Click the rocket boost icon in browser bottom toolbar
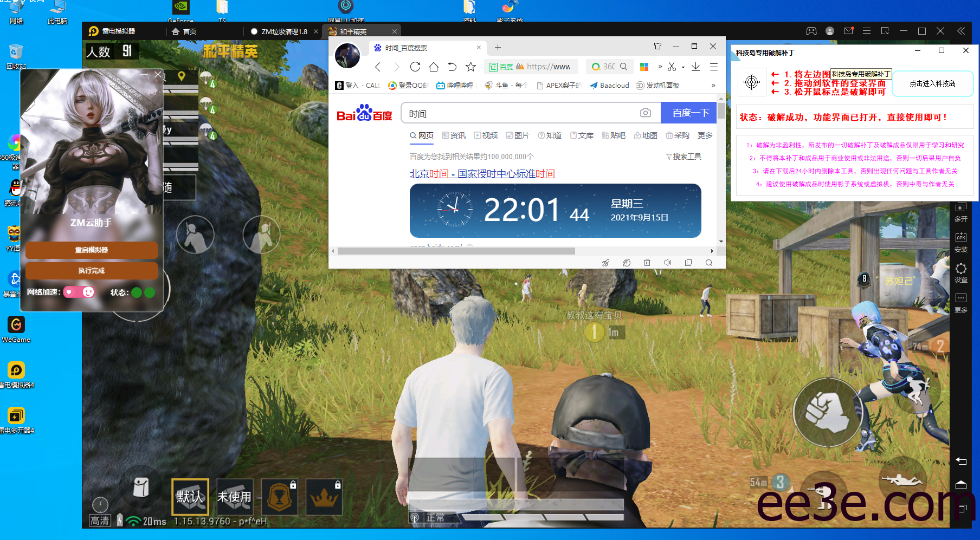Viewport: 980px width, 540px height. (606, 263)
